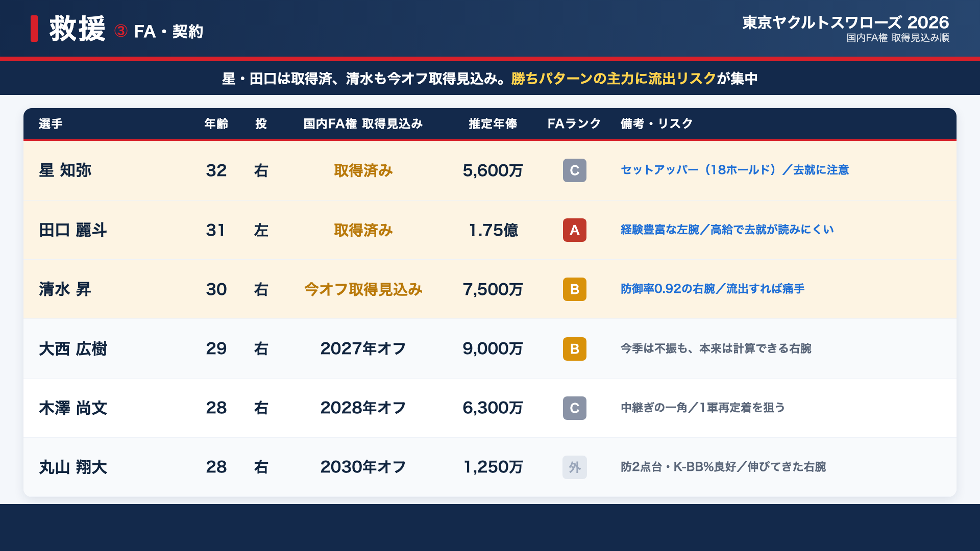Screen dimensions: 980x551
Task: Click 取得済み status in 田口 麗斗 row
Action: [363, 230]
